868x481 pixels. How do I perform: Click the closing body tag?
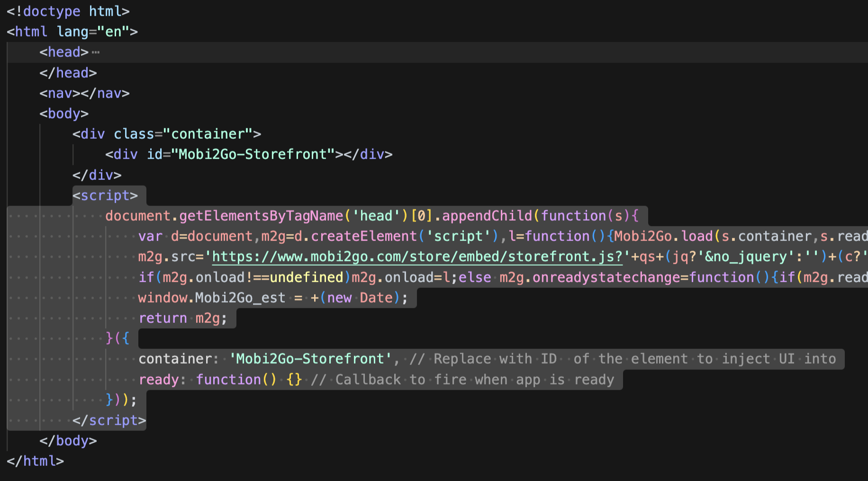tap(68, 440)
